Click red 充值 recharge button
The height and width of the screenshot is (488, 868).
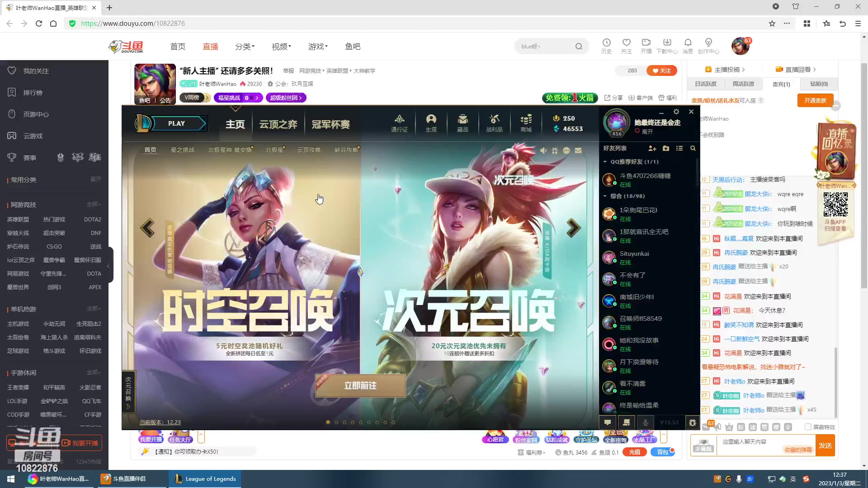pos(635,452)
